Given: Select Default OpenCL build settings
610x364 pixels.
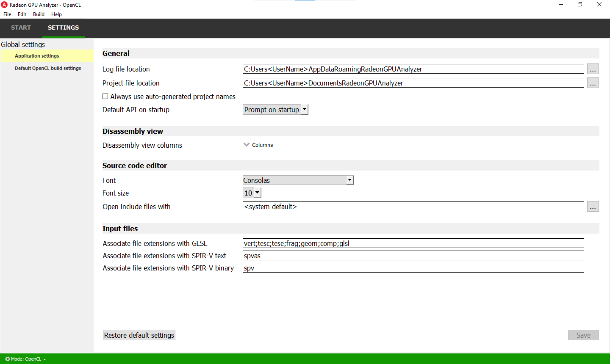Looking at the screenshot, I should pos(48,68).
